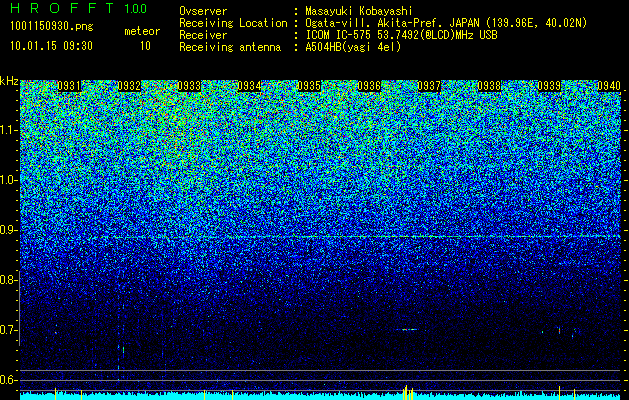Screen dimensions: 629x400
Task: Click the 0.8 kHz axis label
Action: [x=9, y=280]
